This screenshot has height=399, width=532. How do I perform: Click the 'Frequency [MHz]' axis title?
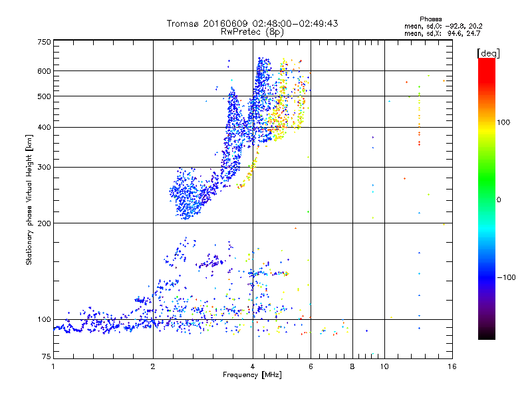click(252, 375)
